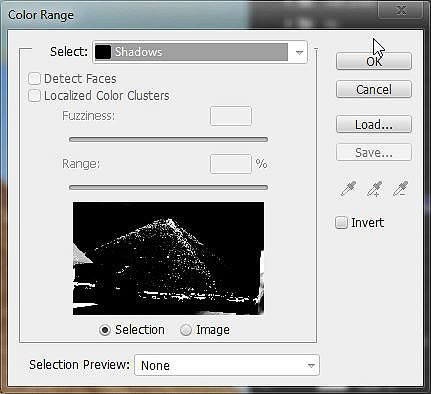
Task: Click the Load... button
Action: pos(374,125)
